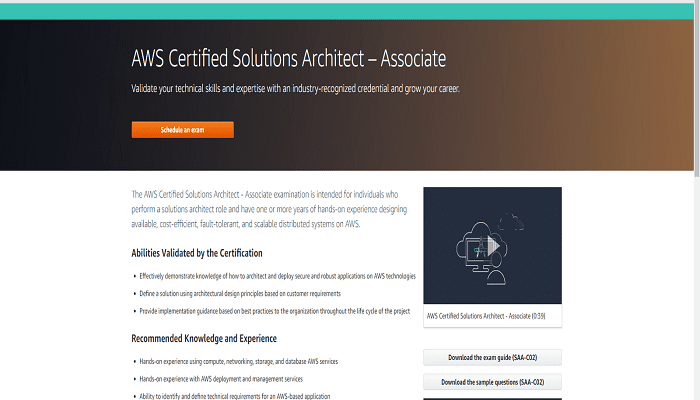This screenshot has width=700, height=400.
Task: Click the 'Validate your technical skills' tagline
Action: [295, 89]
